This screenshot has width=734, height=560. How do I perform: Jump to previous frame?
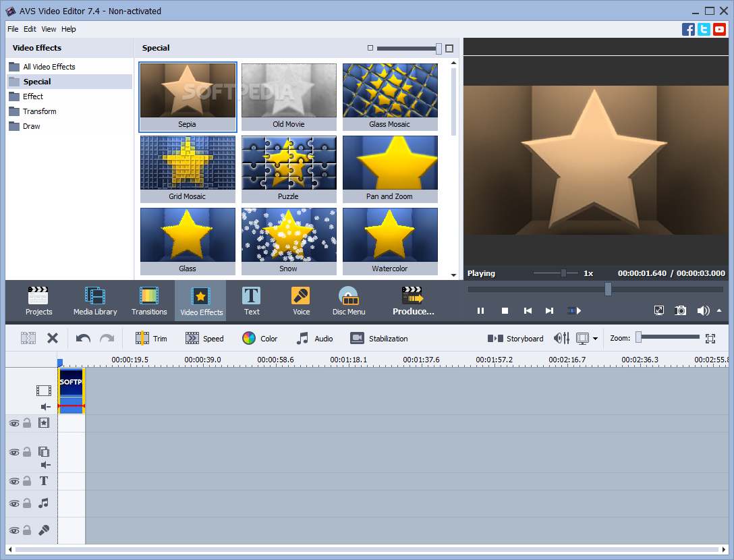click(x=528, y=311)
